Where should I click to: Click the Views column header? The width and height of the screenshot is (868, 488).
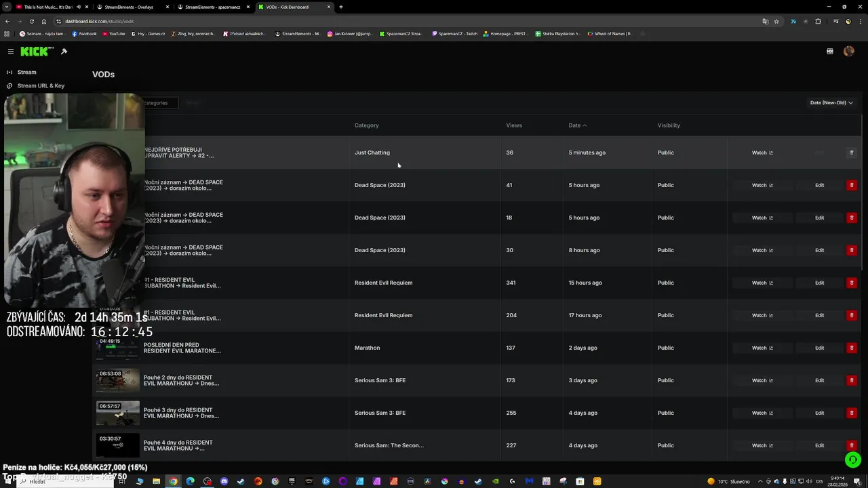pyautogui.click(x=513, y=125)
